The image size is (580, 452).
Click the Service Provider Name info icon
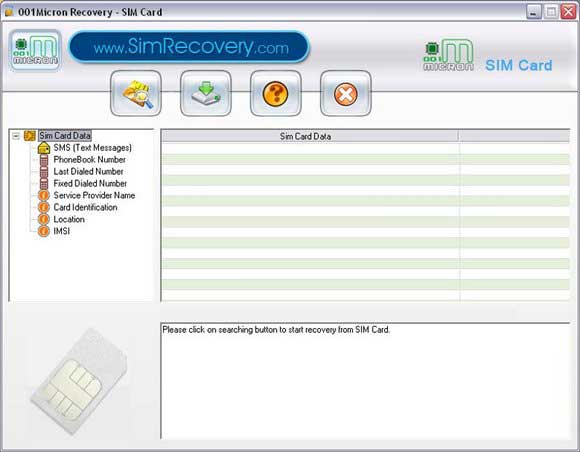44,195
